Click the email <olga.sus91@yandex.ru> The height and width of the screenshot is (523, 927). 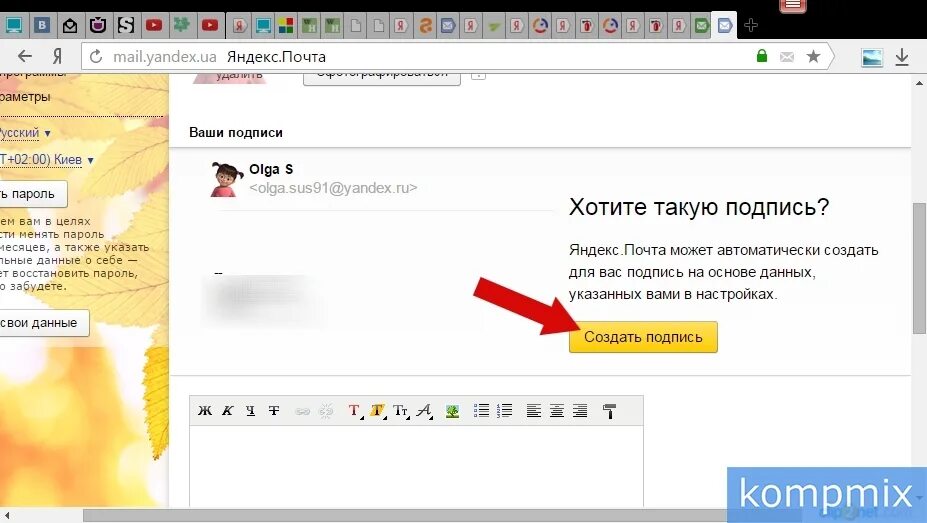pos(333,188)
